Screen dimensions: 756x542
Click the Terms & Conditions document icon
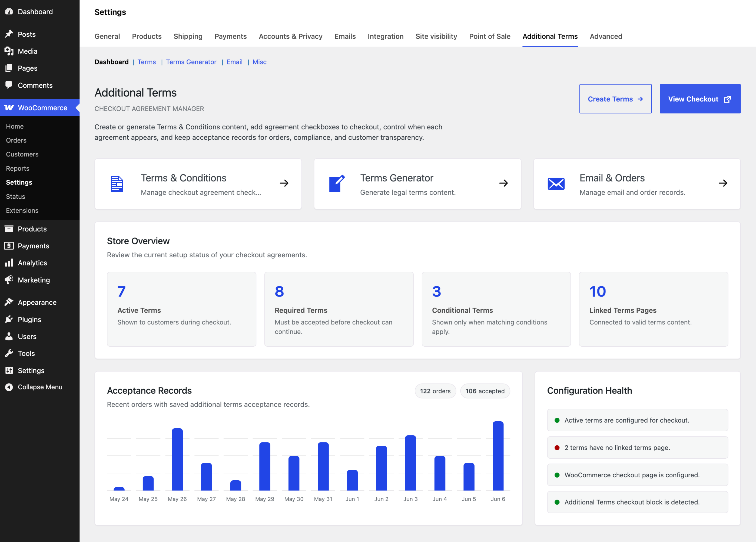pos(117,184)
